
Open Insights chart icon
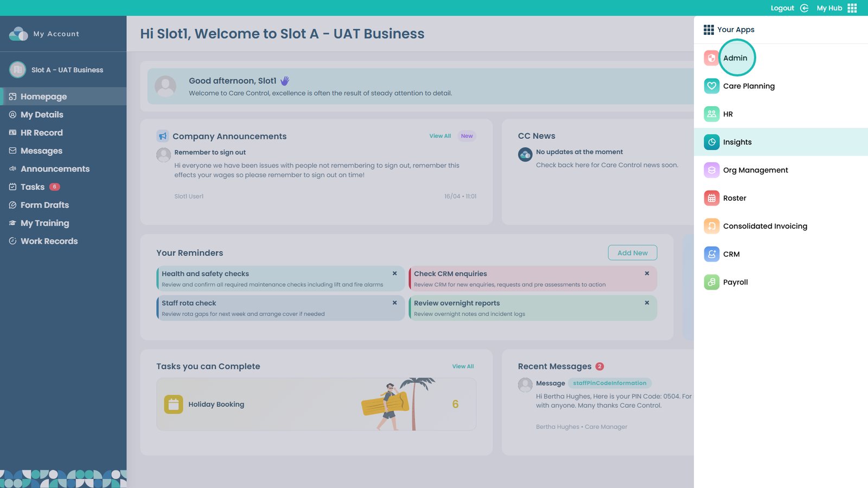point(711,142)
